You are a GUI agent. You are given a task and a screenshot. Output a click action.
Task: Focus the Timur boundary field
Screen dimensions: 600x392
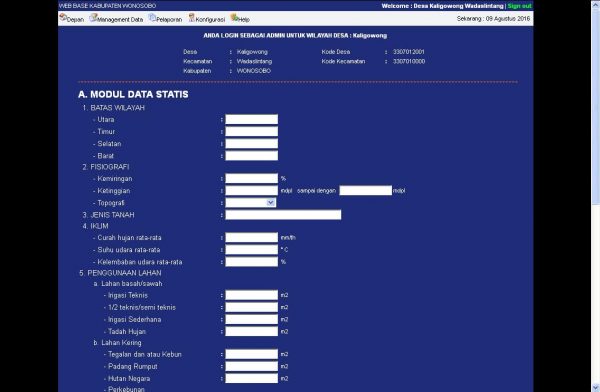pos(251,132)
